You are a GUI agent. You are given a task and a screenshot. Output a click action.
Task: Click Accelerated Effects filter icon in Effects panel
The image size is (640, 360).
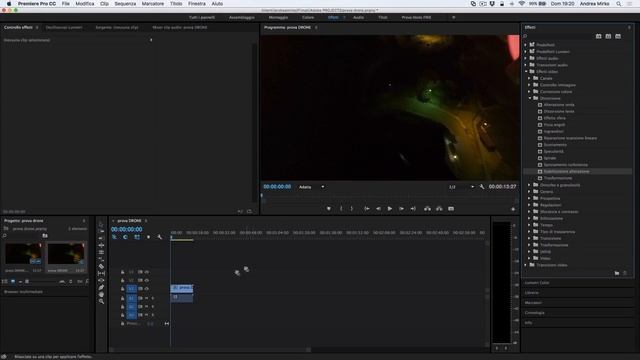point(598,36)
